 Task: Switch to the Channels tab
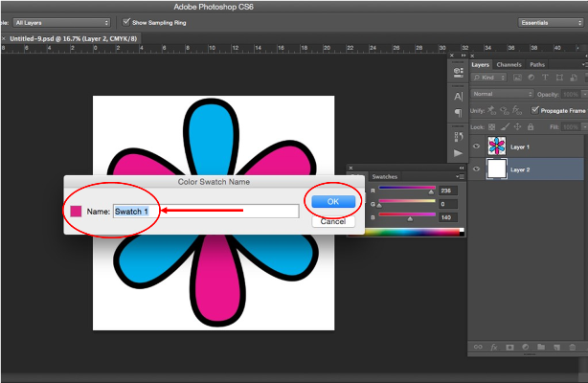509,64
